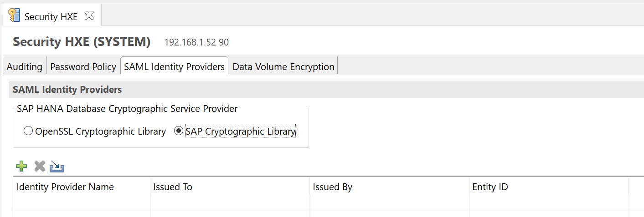Open the Password Policy tab

pyautogui.click(x=83, y=67)
